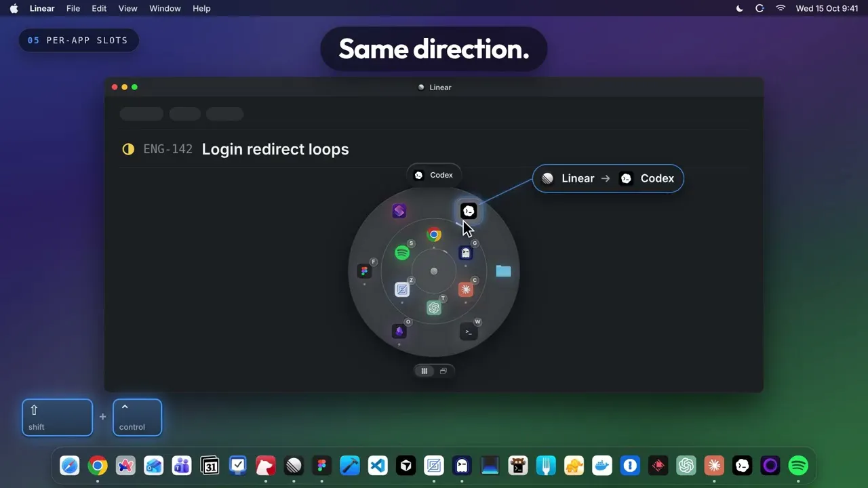Open 1Password from the Dock
This screenshot has width=868, height=488.
[631, 466]
